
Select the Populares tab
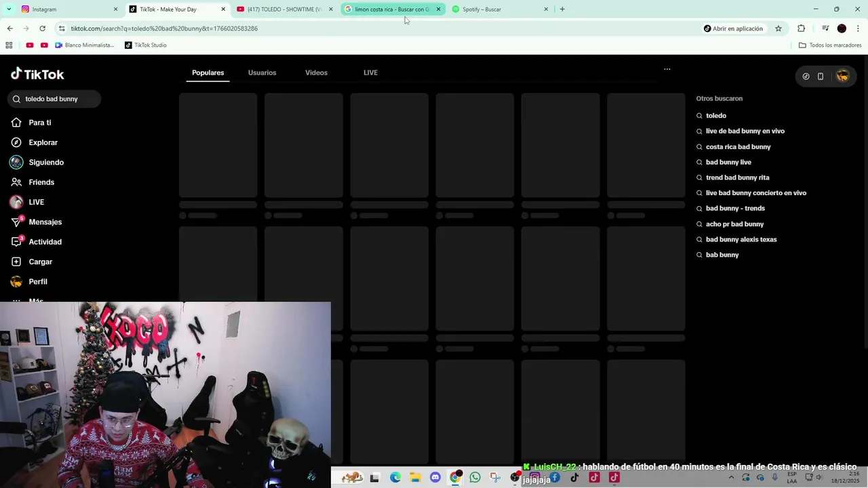[208, 73]
